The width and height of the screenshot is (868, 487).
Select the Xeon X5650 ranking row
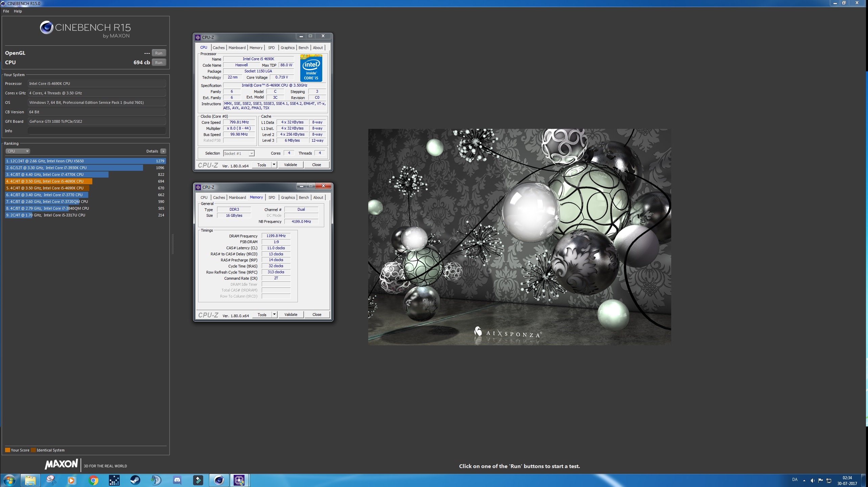tap(85, 161)
